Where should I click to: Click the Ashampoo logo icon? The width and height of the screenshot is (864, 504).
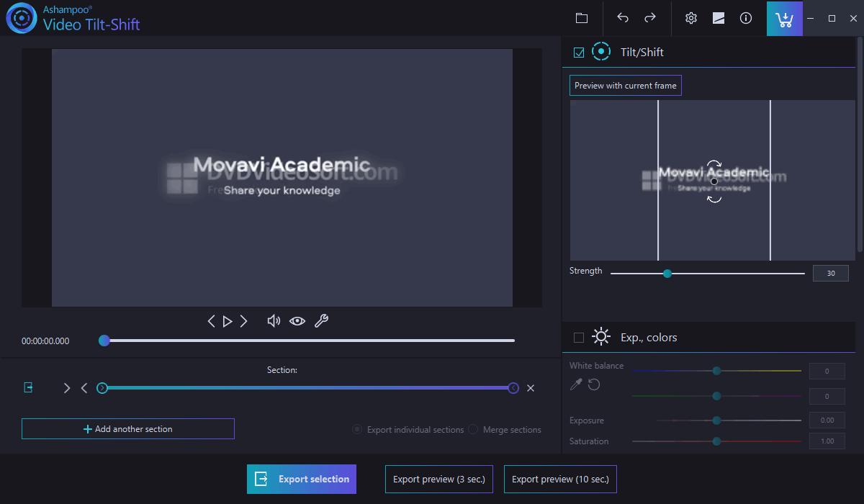click(21, 18)
